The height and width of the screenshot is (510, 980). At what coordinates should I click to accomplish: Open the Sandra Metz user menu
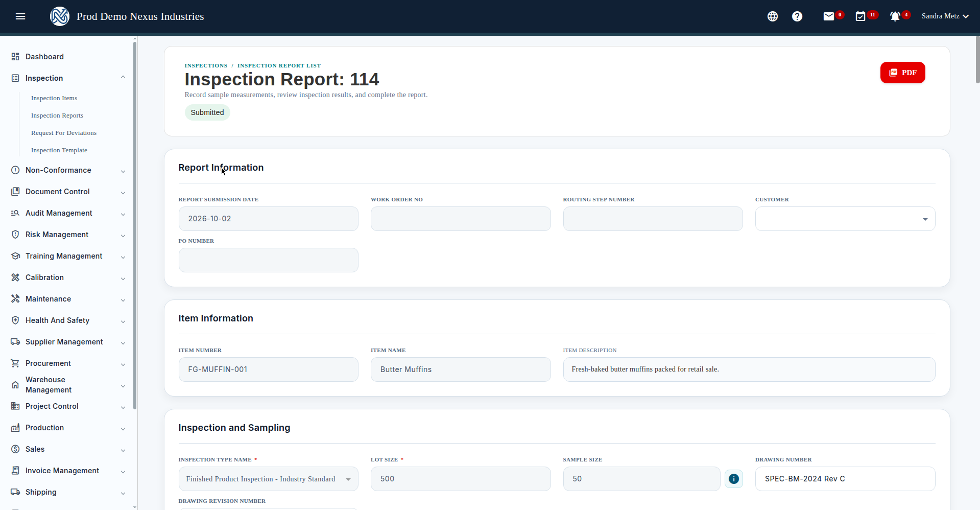click(x=945, y=16)
